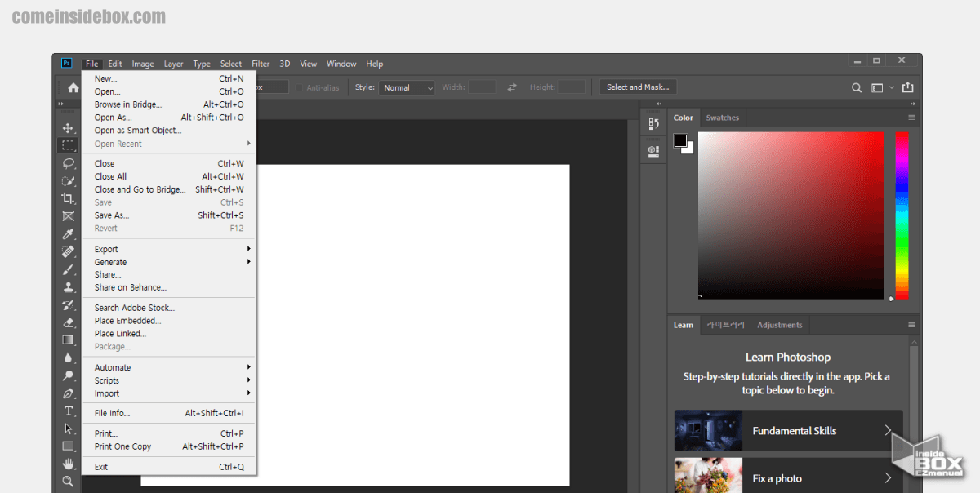Switch to the Adjustments tab
Viewport: 980px width, 493px height.
click(x=780, y=325)
